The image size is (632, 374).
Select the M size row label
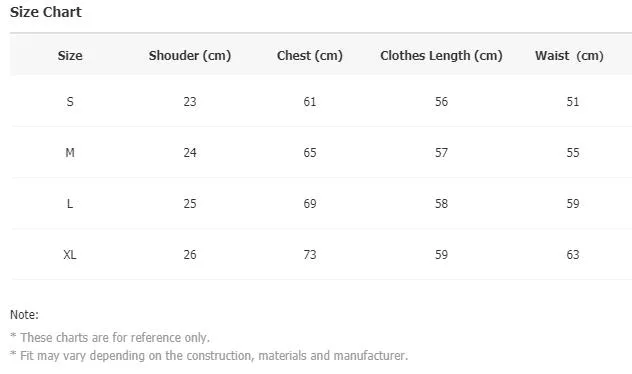click(x=70, y=153)
